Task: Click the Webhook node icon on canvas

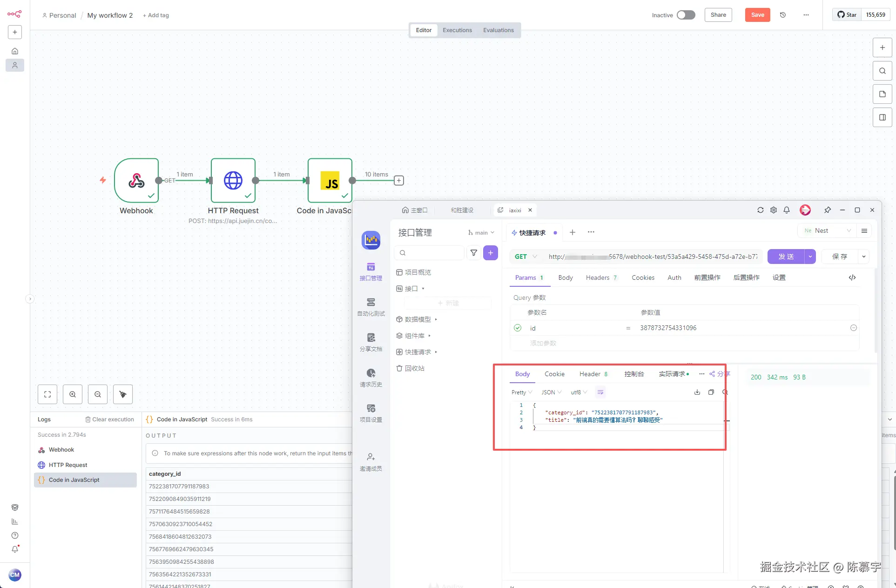Action: (136, 180)
